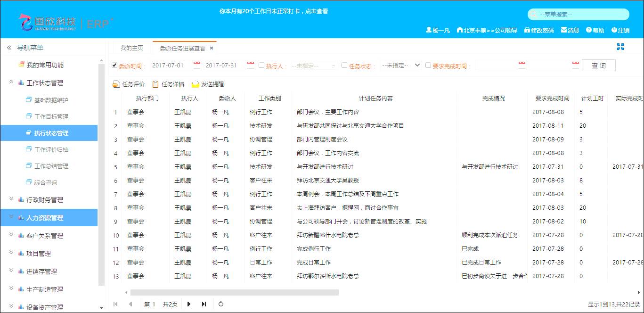Select 工作目标管理 in sidebar
Viewport: 644px width, 313px height.
(x=51, y=116)
